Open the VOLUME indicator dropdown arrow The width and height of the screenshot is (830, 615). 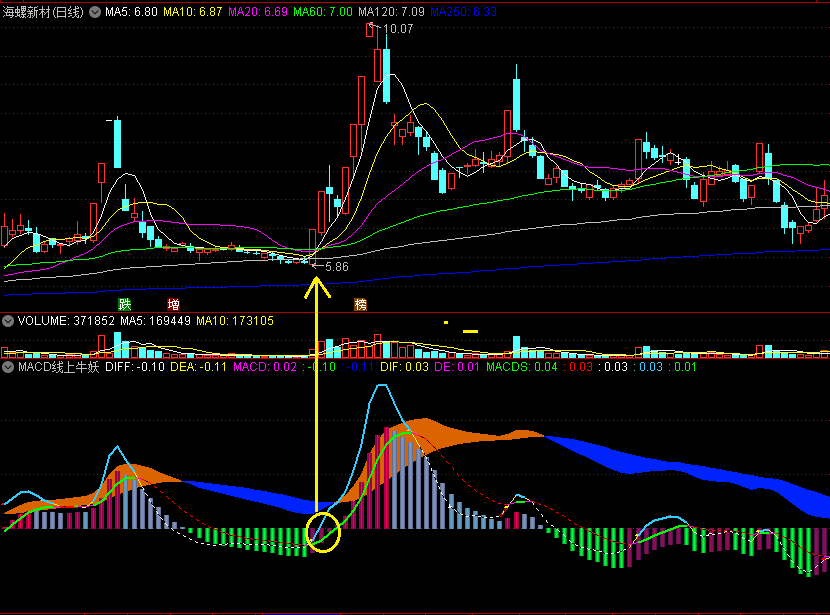point(8,321)
